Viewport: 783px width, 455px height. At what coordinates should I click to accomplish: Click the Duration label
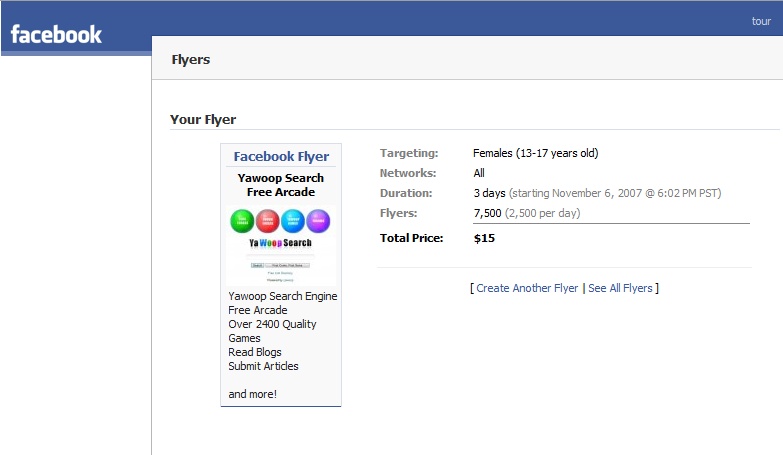coord(406,193)
